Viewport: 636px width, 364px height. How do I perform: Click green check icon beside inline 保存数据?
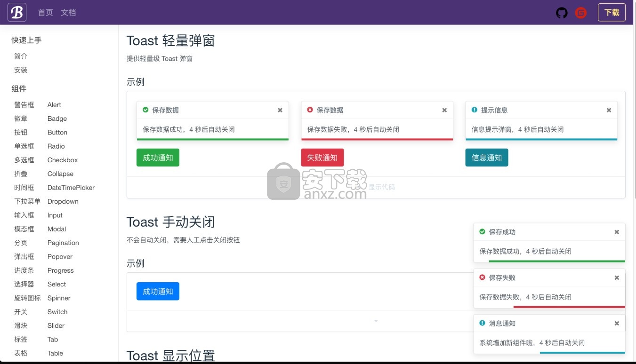point(145,110)
